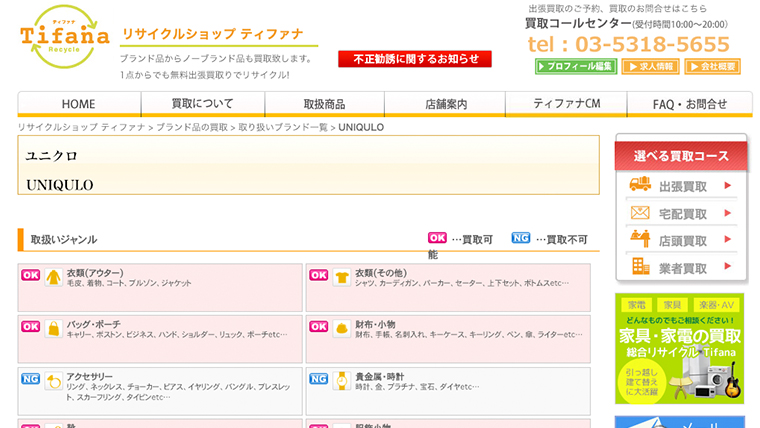Click the wallet icon for 財布・小物

tap(342, 329)
